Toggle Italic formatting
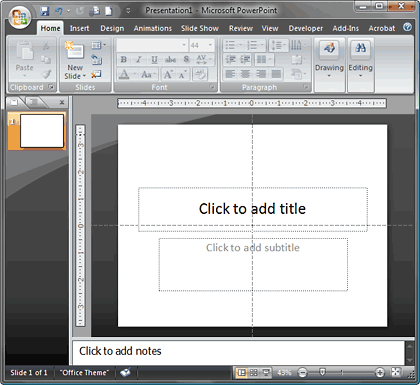 click(139, 59)
